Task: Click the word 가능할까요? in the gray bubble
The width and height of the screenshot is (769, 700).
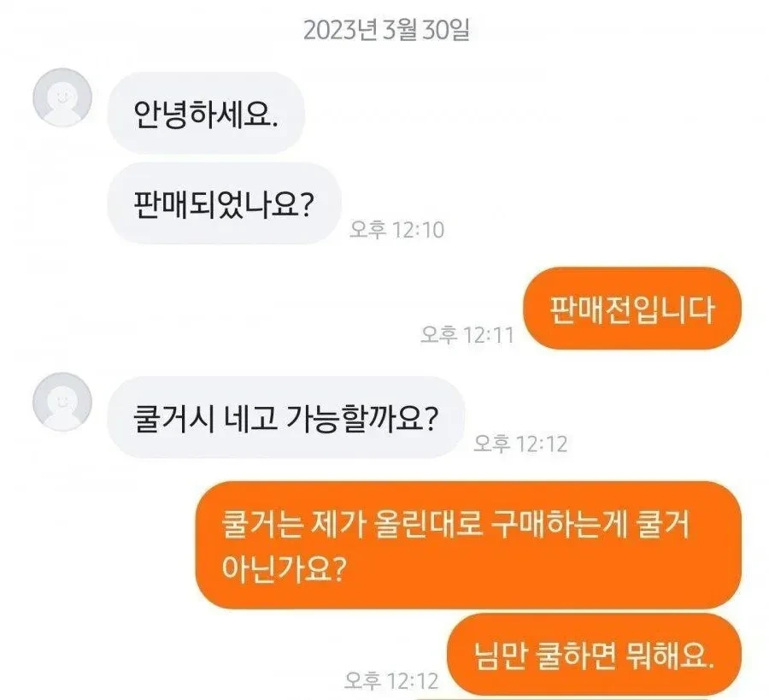Action: pyautogui.click(x=361, y=418)
